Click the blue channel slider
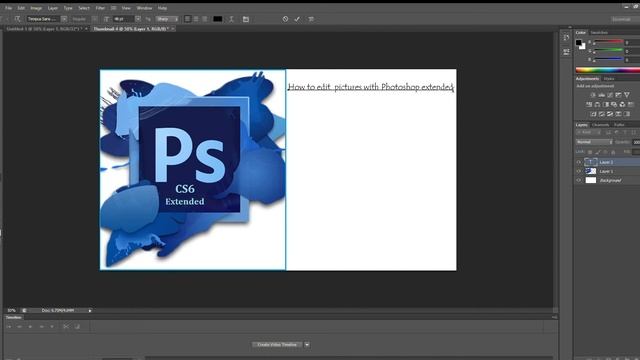 tap(608, 60)
